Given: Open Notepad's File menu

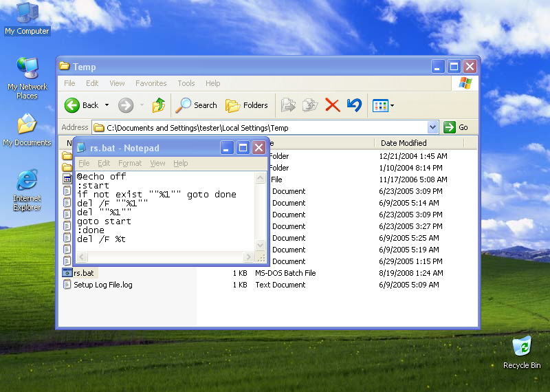Looking at the screenshot, I should [x=84, y=163].
